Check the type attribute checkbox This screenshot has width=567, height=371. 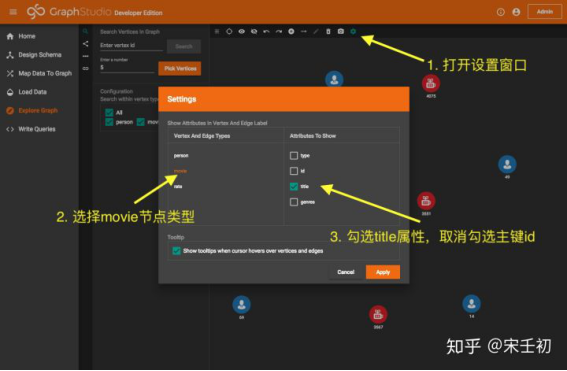pyautogui.click(x=294, y=155)
